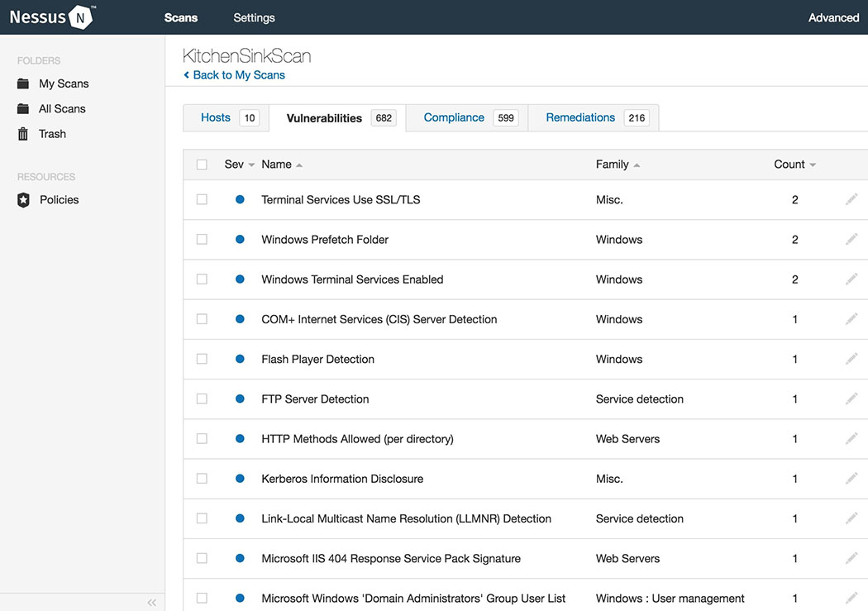Click the Advanced link in header

pos(833,17)
